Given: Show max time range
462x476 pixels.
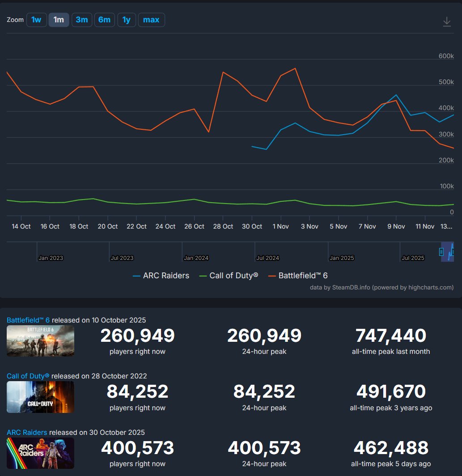Looking at the screenshot, I should (152, 20).
